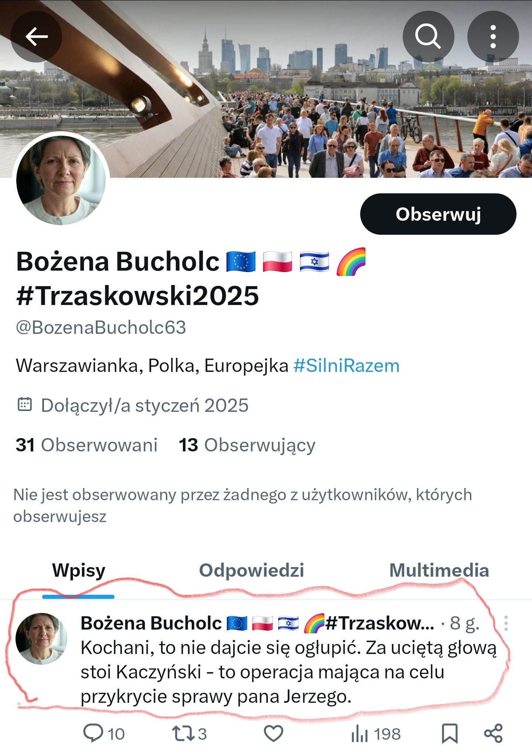Like the post with heart icon
This screenshot has height=756, width=532.
(273, 733)
